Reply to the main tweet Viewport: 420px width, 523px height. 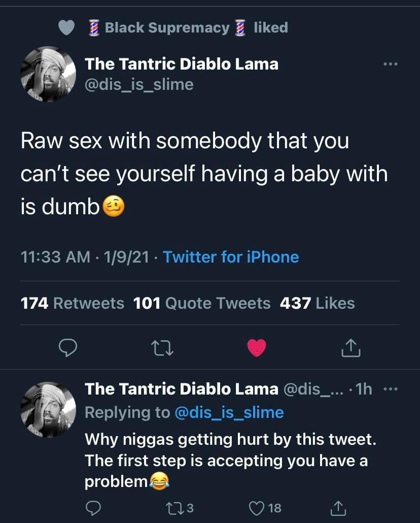click(x=67, y=348)
